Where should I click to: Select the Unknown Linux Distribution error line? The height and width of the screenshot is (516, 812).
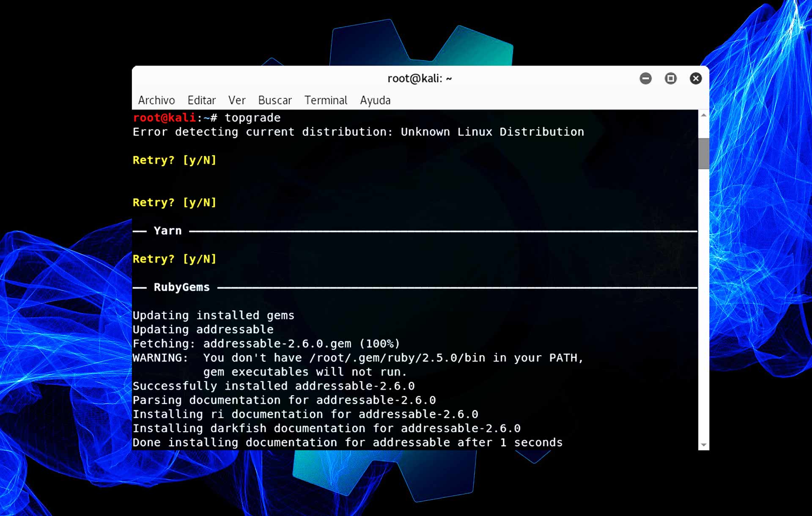click(x=358, y=132)
